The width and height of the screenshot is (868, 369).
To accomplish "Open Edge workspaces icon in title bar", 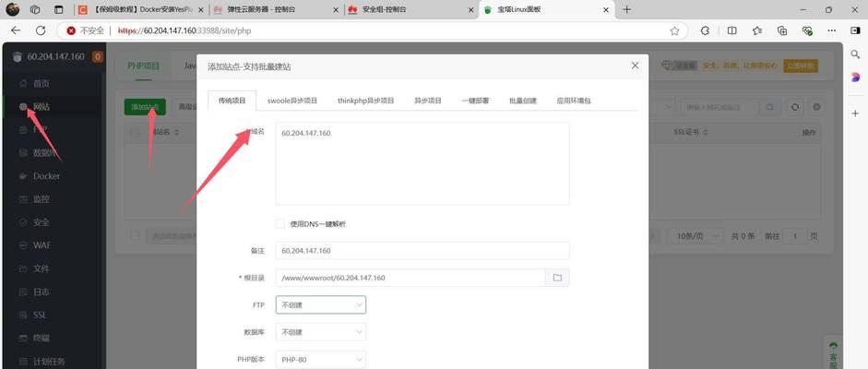I will tap(35, 9).
